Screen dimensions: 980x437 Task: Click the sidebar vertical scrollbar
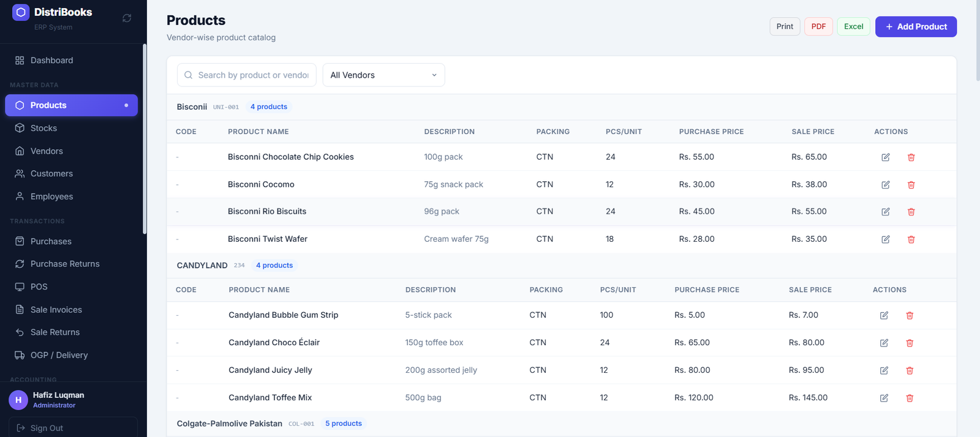coord(145,139)
